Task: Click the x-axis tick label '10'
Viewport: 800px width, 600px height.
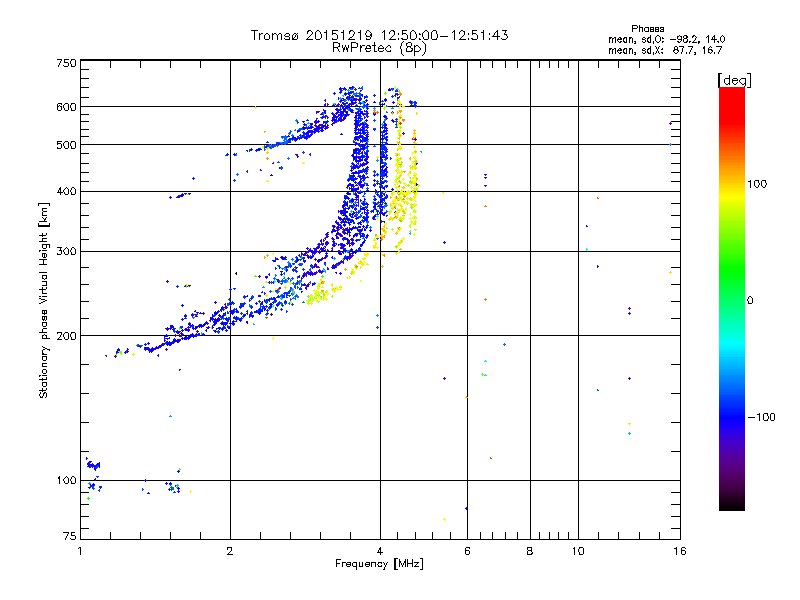Action: point(578,551)
